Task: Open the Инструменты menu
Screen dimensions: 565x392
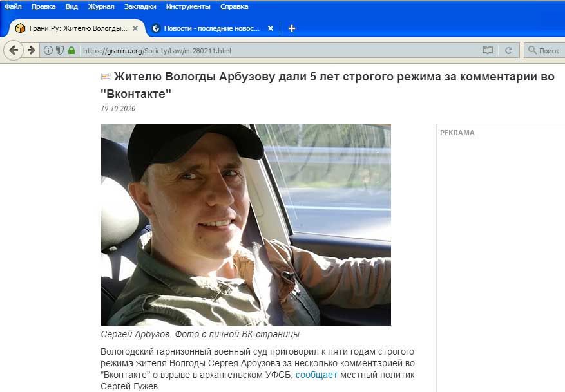Action: (x=188, y=6)
